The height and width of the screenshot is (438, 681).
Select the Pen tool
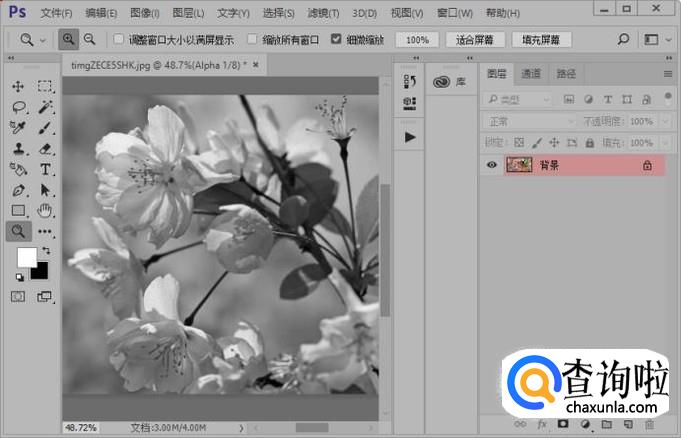pyautogui.click(x=18, y=190)
